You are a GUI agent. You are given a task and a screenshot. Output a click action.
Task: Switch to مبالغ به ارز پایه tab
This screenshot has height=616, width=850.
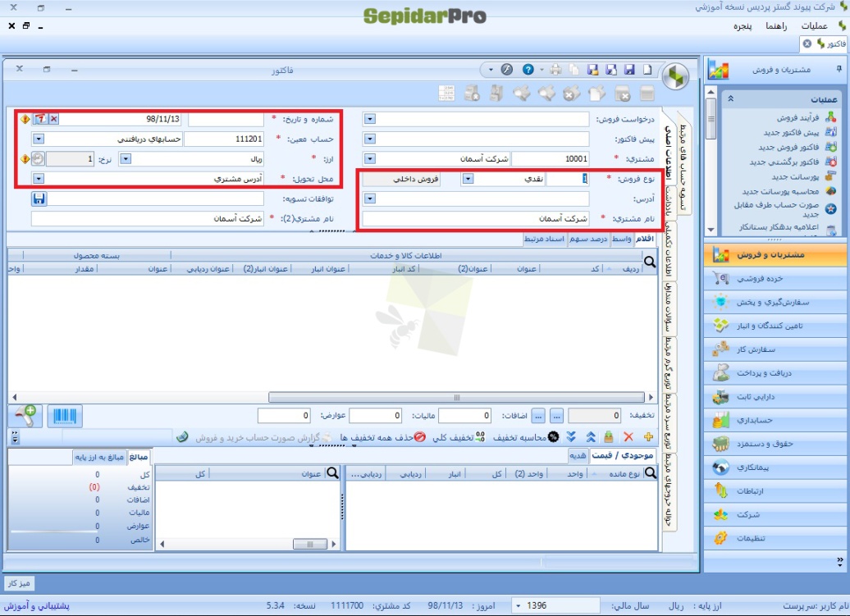pos(100,457)
